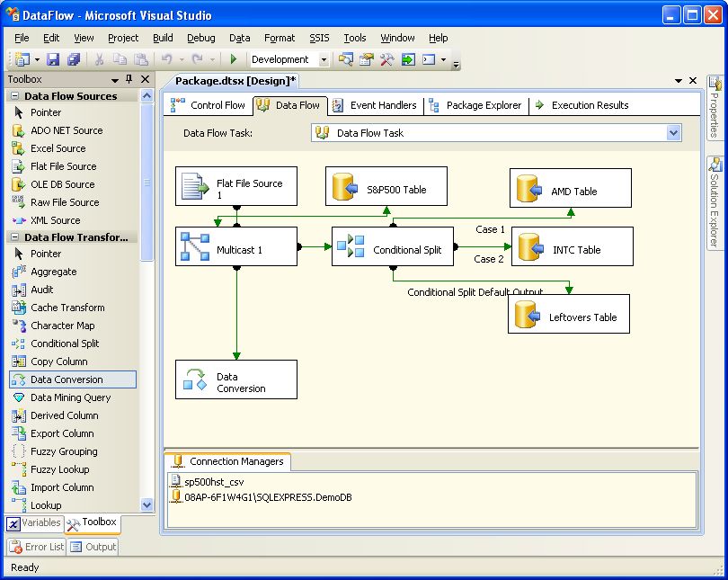
Task: Select the Multicast 1 component
Action: pyautogui.click(x=236, y=246)
